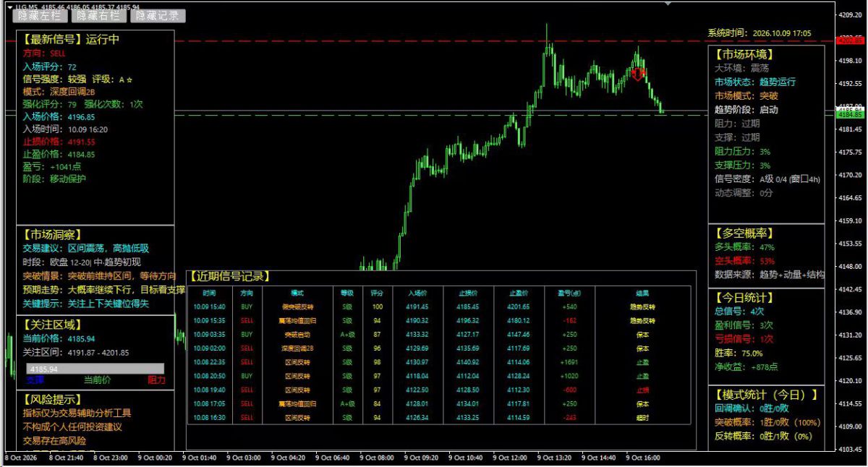
Task: Click the red sell arrow on the chart
Action: 637,74
